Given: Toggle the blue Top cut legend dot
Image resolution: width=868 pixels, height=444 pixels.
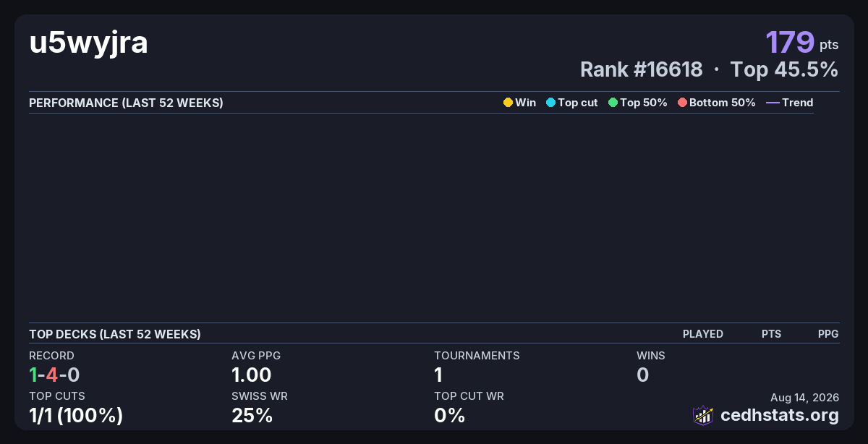Looking at the screenshot, I should coord(550,103).
